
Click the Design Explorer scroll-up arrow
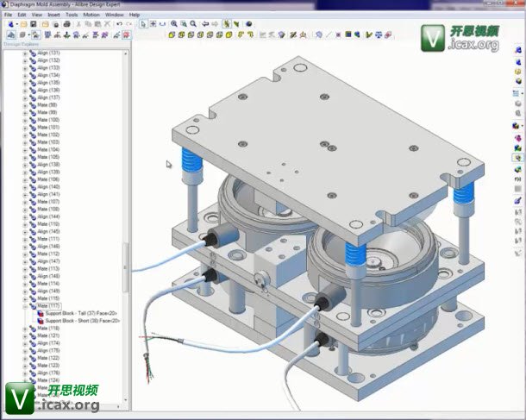[126, 53]
